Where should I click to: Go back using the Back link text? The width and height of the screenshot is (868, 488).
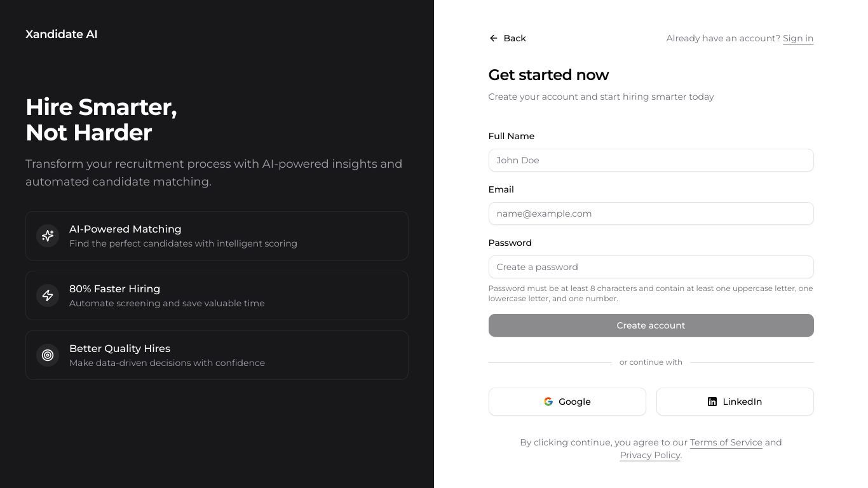(x=515, y=38)
